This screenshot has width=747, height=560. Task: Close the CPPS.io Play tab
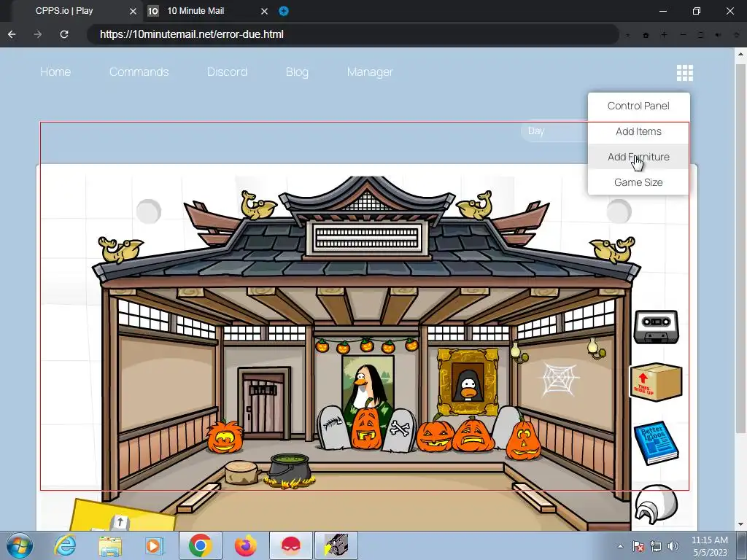pyautogui.click(x=133, y=11)
